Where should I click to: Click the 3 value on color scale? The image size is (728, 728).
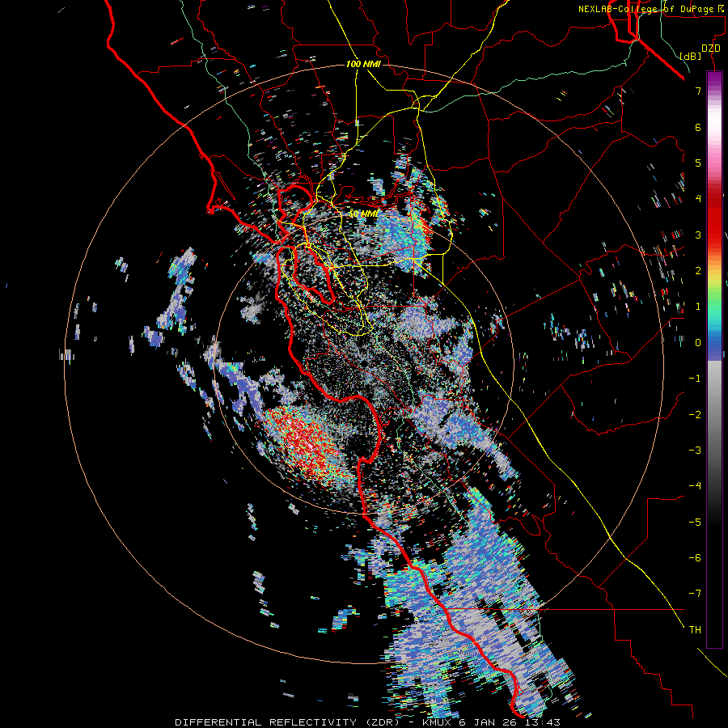tap(698, 235)
